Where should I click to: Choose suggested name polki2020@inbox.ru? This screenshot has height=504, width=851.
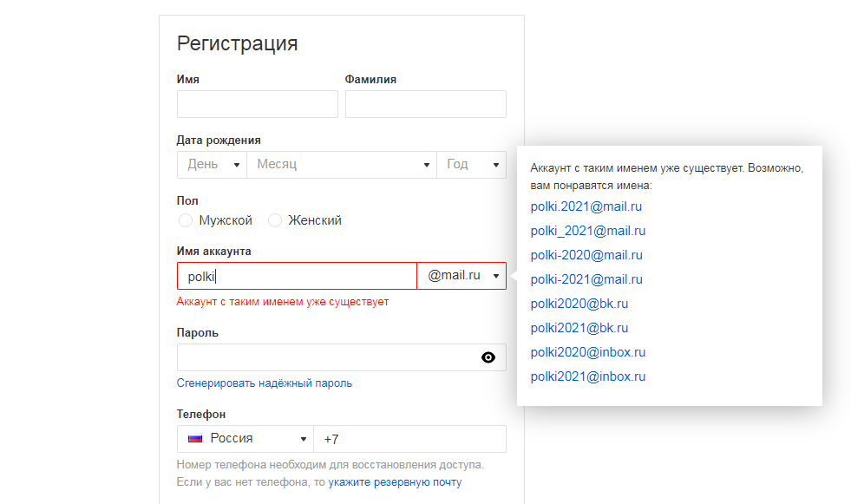(x=588, y=352)
